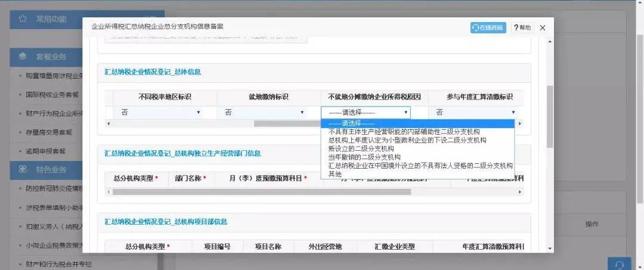Select the -----请选择----- option in list
This screenshot has width=644, height=270.
tap(417, 123)
